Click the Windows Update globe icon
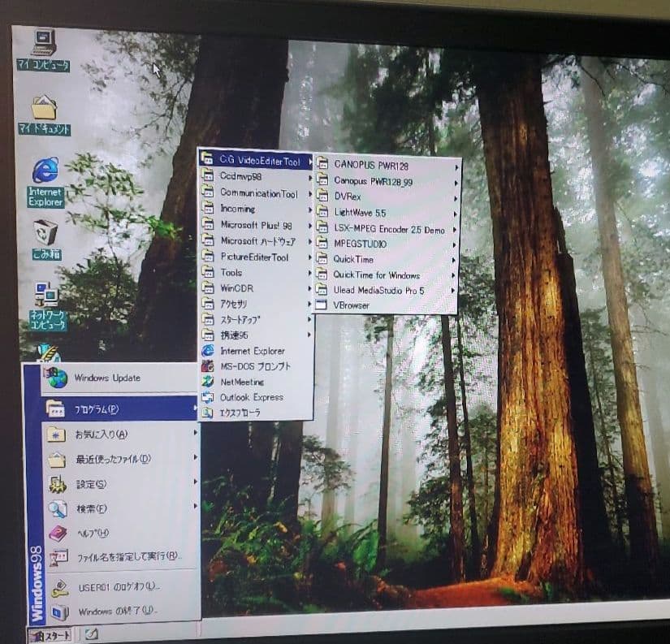This screenshot has width=670, height=644. tap(58, 378)
